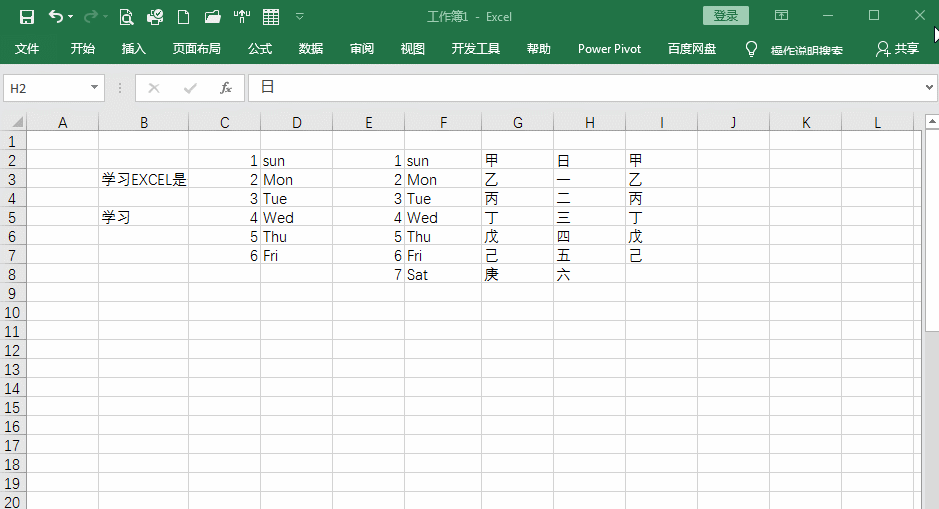
Task: Click the Quick Print printer icon
Action: (155, 17)
